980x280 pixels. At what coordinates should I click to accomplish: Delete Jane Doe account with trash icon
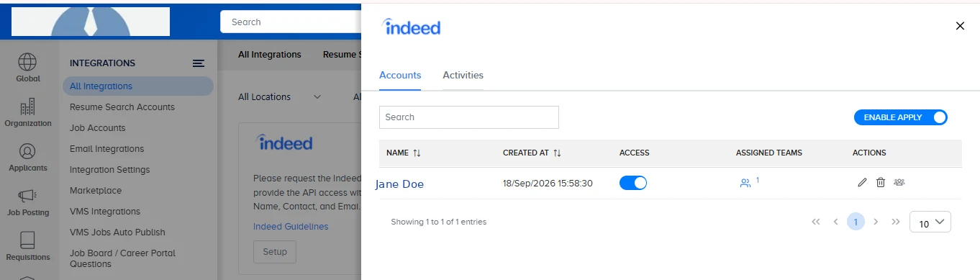point(881,183)
